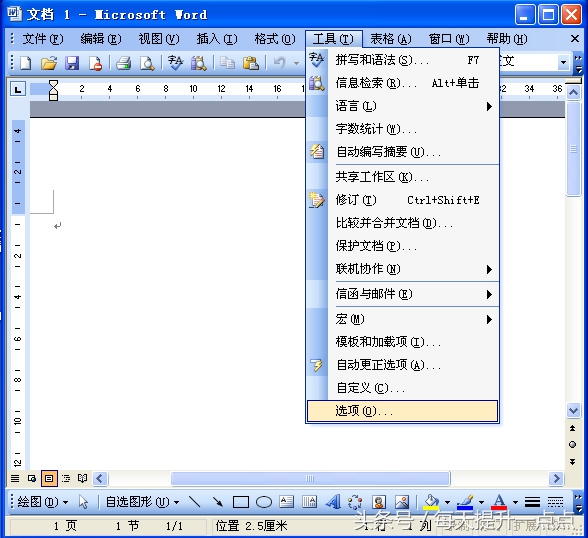Copy selection using copy icon
The width and height of the screenshot is (588, 538).
coord(227,63)
